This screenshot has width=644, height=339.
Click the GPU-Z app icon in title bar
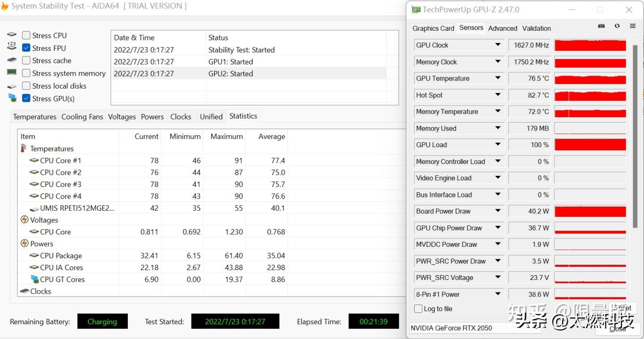click(415, 9)
